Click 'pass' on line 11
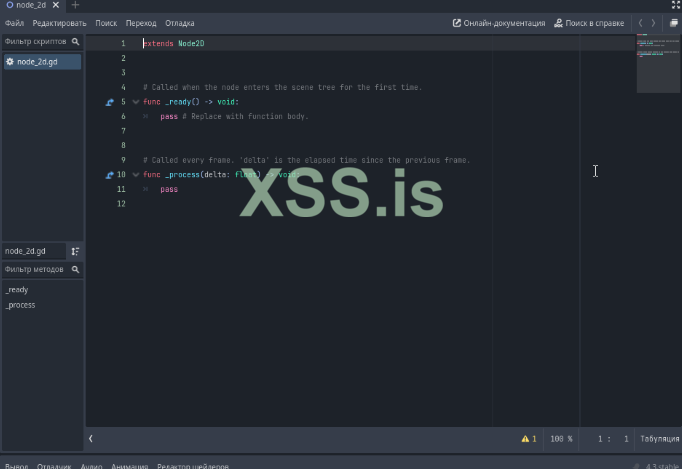682x469 pixels. tap(169, 189)
